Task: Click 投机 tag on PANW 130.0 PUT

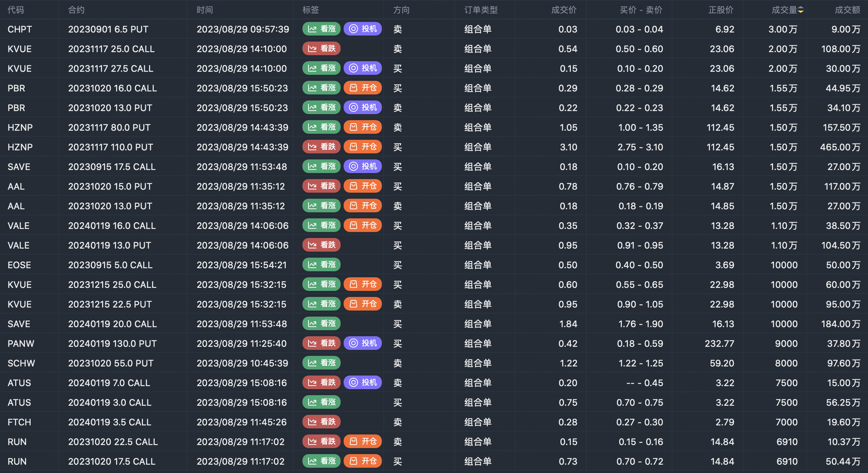Action: pyautogui.click(x=363, y=343)
